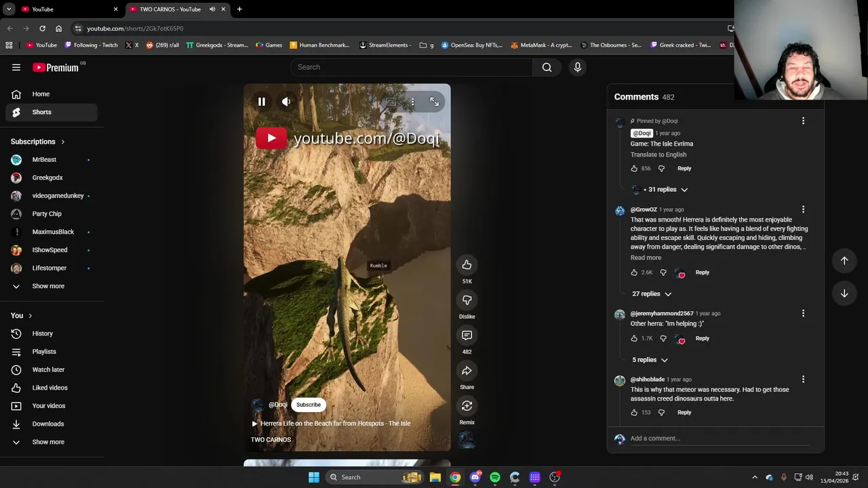Image resolution: width=868 pixels, height=488 pixels.
Task: Open the YouTube hamburger guide menu
Action: [16, 67]
